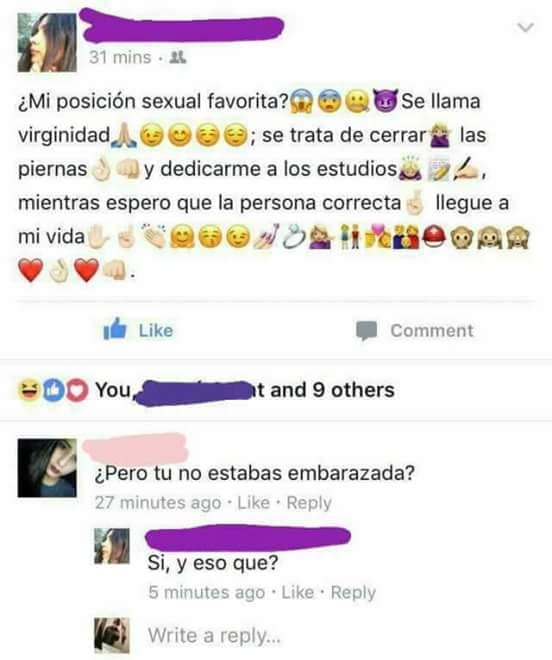Open the post author's profile picture
The width and height of the screenshot is (552, 660).
pos(47,43)
